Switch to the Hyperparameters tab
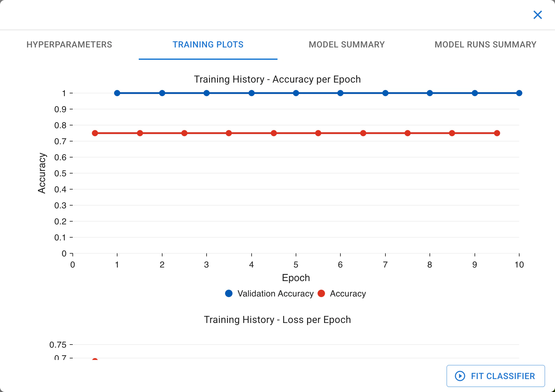Image resolution: width=555 pixels, height=392 pixels. (69, 45)
